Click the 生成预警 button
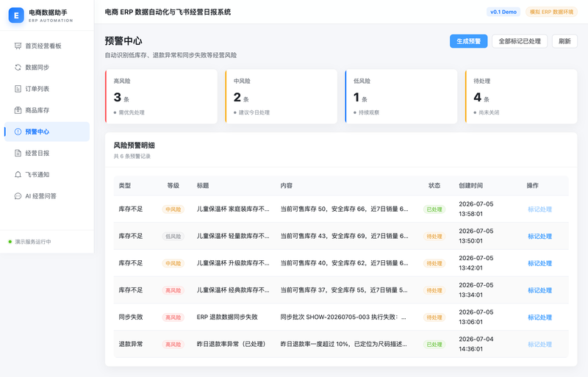588x377 pixels. [468, 41]
